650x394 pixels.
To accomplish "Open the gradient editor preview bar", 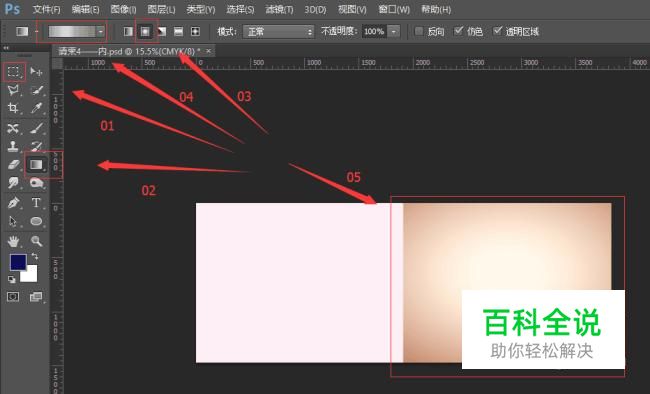I will click(x=72, y=32).
